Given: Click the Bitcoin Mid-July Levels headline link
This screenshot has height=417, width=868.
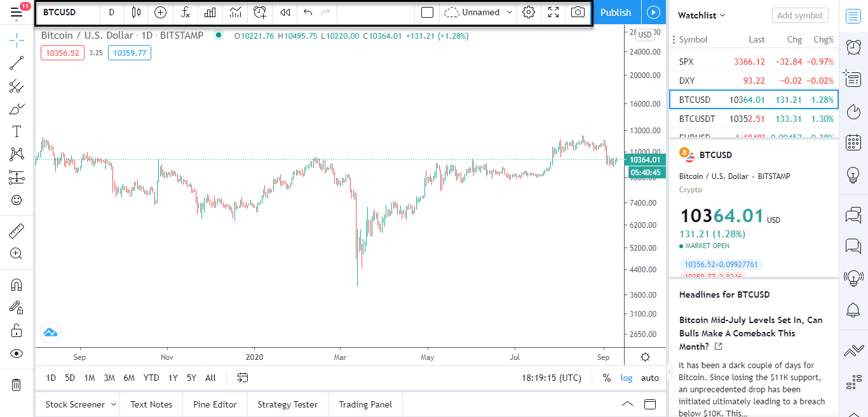Looking at the screenshot, I should pos(750,333).
